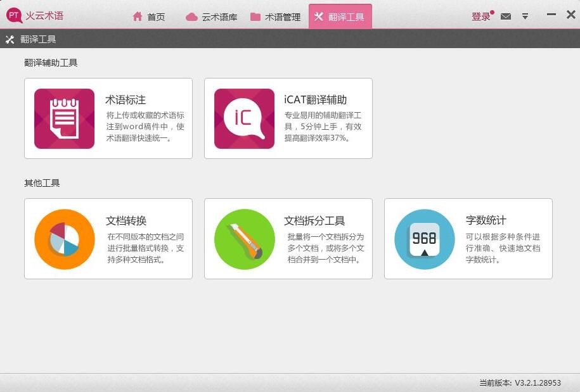Click the 术语标注 notepad icon
This screenshot has height=392, width=580.
(64, 118)
